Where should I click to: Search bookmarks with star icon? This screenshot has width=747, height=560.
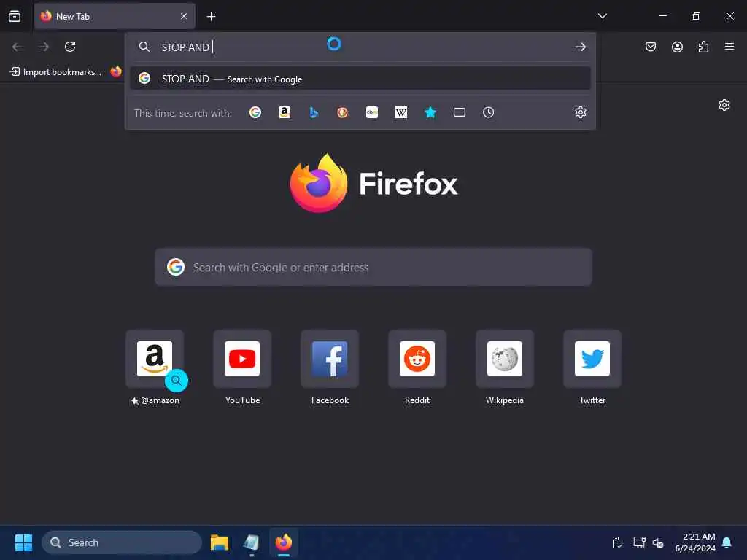coord(430,112)
